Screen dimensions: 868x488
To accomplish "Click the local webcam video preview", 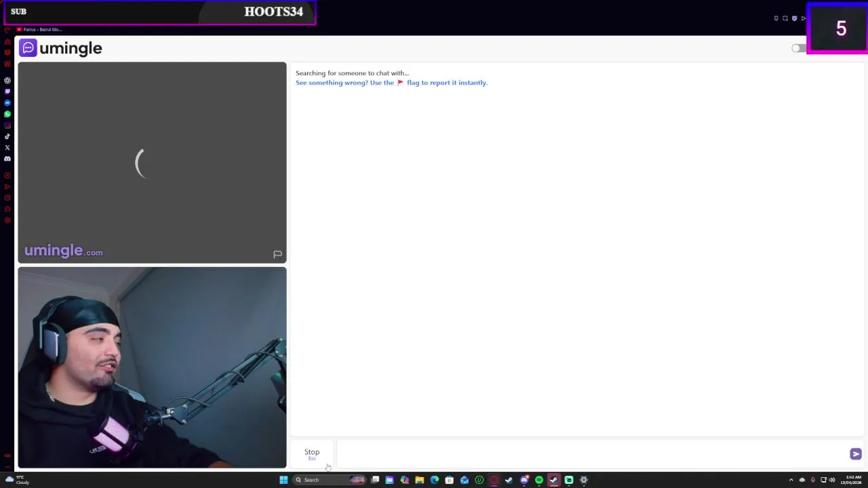I will pos(152,367).
